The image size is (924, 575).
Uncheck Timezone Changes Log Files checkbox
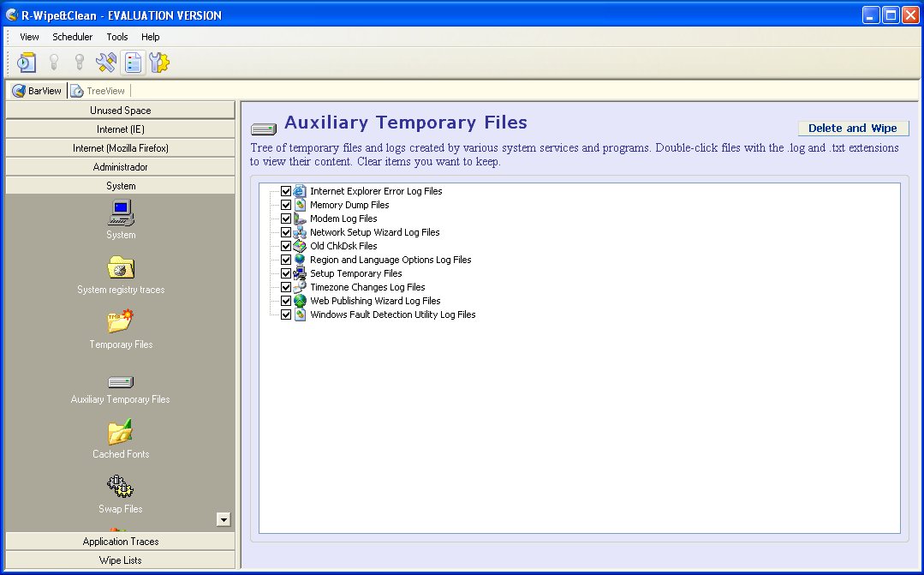286,287
